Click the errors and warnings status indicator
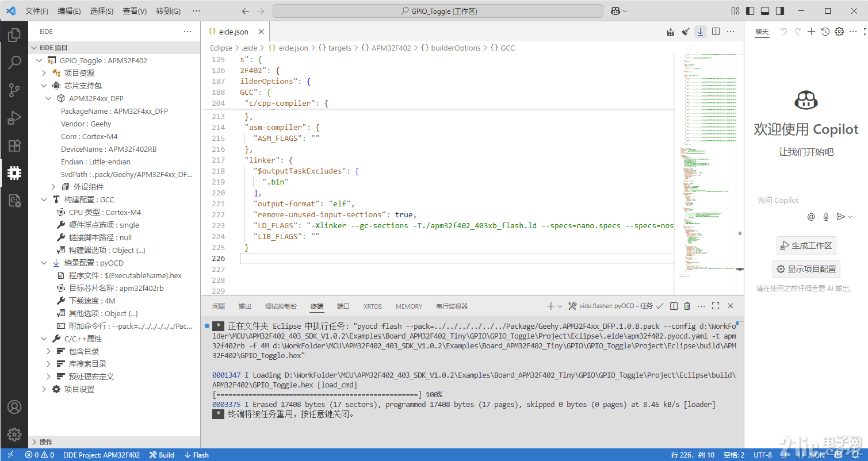Viewport: 868px width, 461px height. [40, 455]
